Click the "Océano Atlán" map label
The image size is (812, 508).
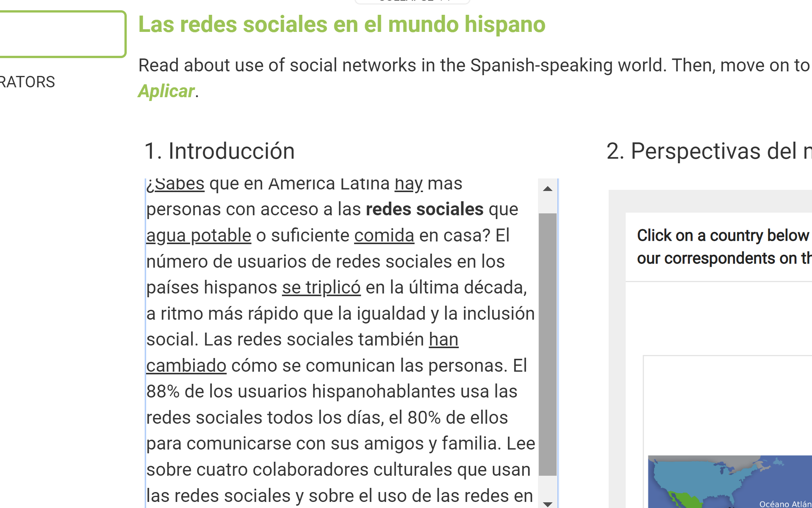pos(785,504)
